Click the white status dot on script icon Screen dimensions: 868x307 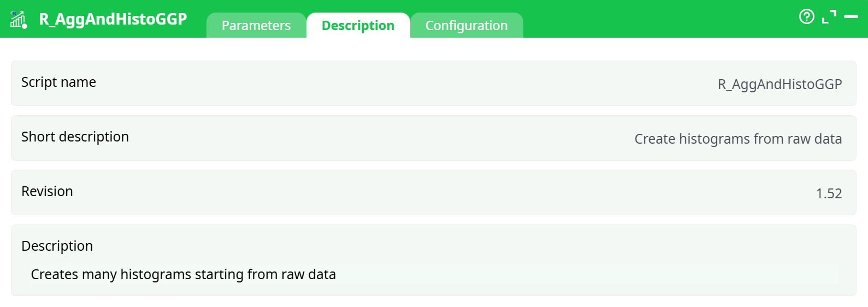click(x=25, y=26)
